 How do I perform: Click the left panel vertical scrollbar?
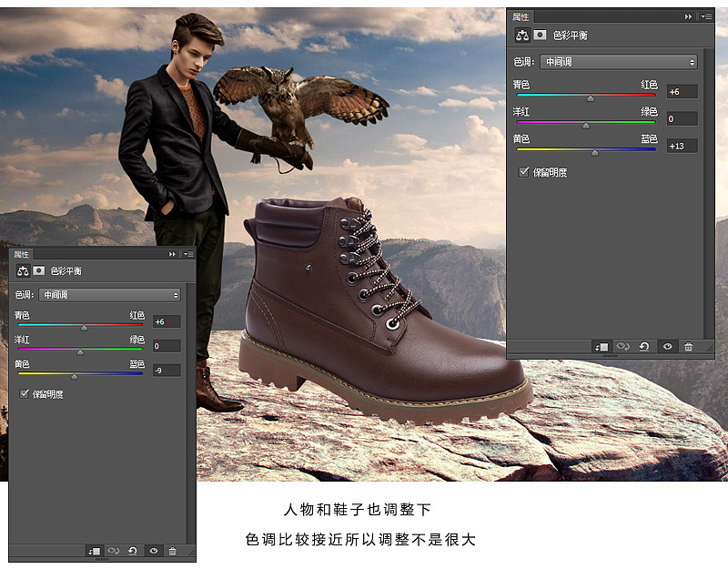click(190, 413)
